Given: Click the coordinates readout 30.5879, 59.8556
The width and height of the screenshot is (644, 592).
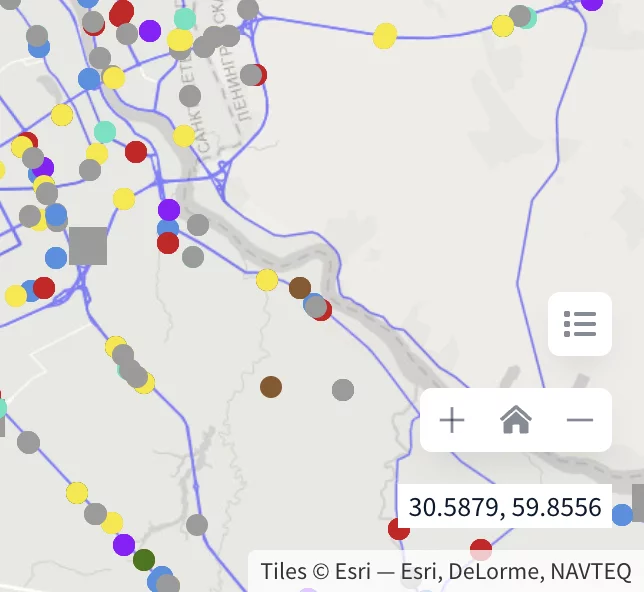Looking at the screenshot, I should (x=504, y=507).
